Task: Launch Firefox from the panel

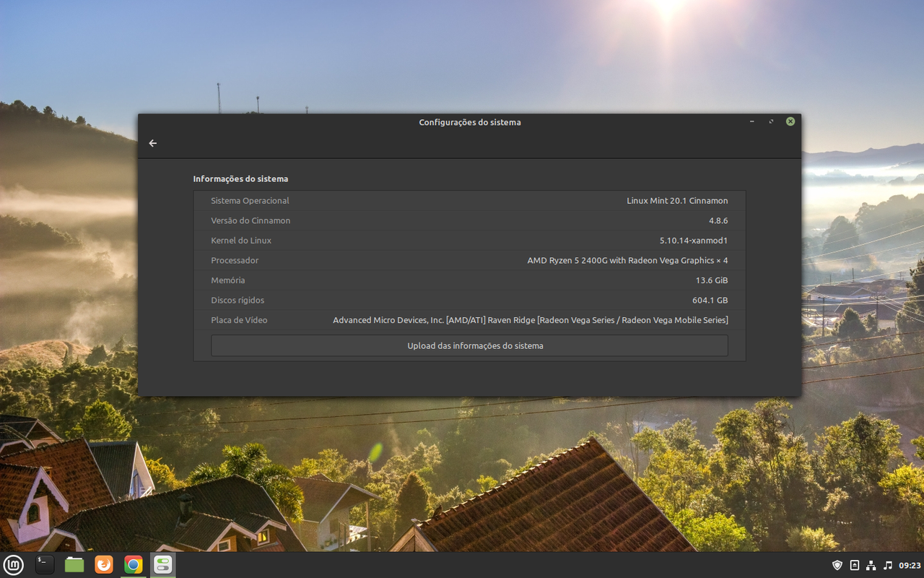Action: coord(104,564)
